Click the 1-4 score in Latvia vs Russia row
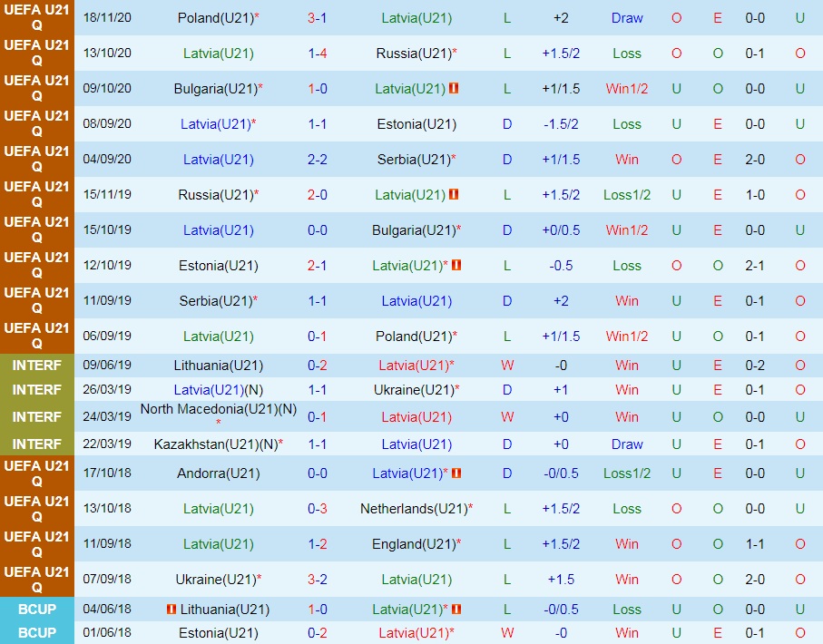This screenshot has height=644, width=823. pos(317,54)
